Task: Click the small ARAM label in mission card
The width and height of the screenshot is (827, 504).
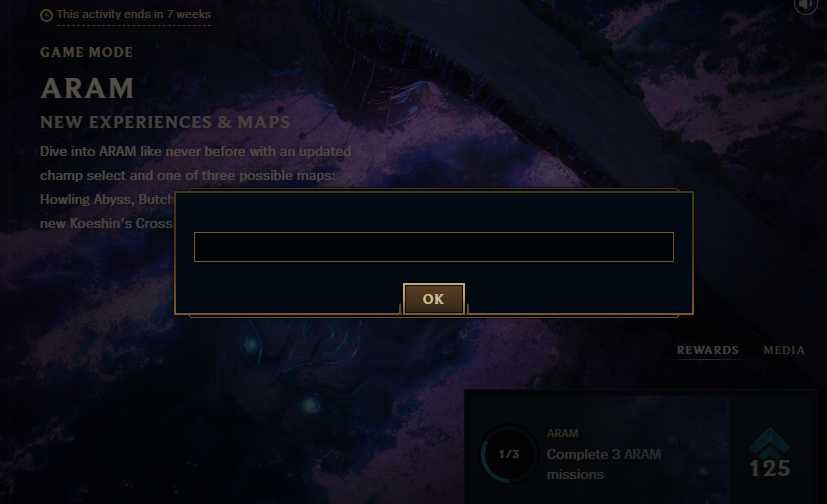Action: 562,433
